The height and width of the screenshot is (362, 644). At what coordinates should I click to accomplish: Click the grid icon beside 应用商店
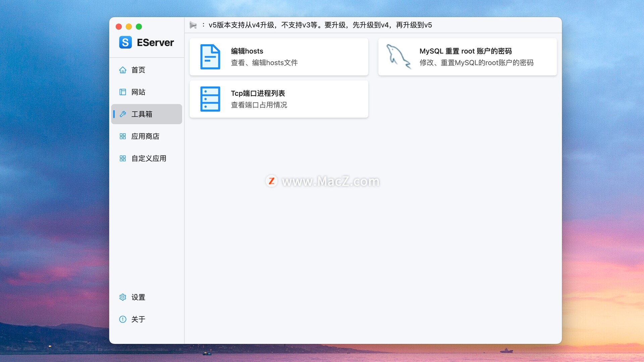(x=123, y=136)
